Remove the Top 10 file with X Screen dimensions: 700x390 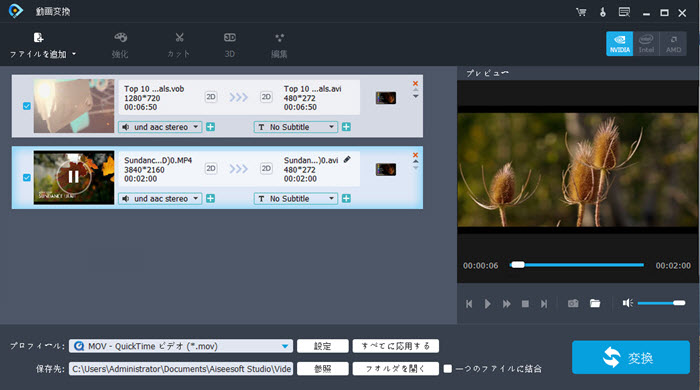415,83
